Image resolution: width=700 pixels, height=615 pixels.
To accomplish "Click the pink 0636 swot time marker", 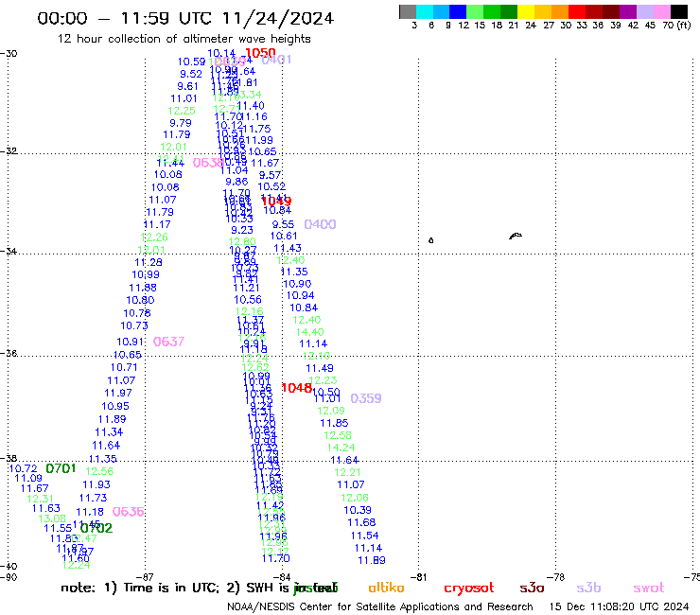I will [128, 512].
